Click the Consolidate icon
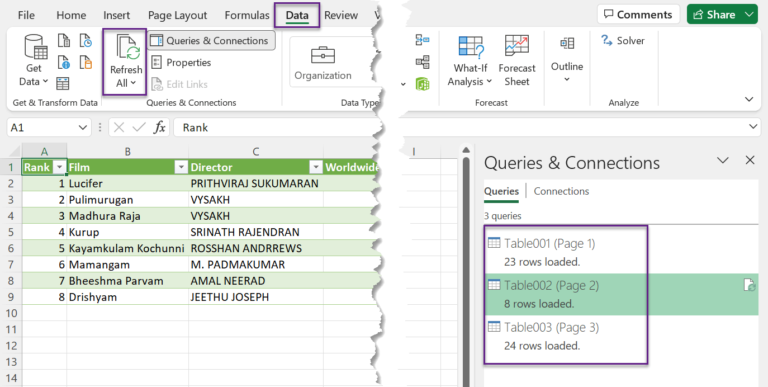 click(x=422, y=40)
